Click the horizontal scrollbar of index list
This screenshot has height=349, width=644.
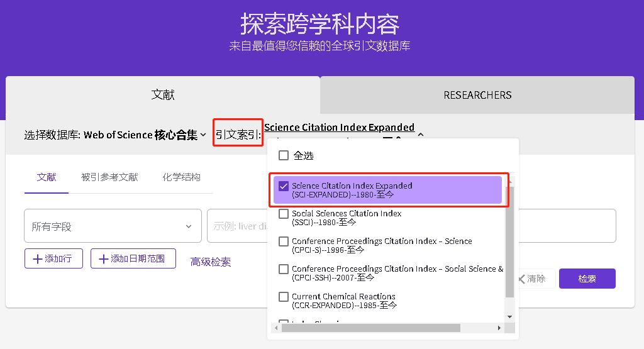371,328
